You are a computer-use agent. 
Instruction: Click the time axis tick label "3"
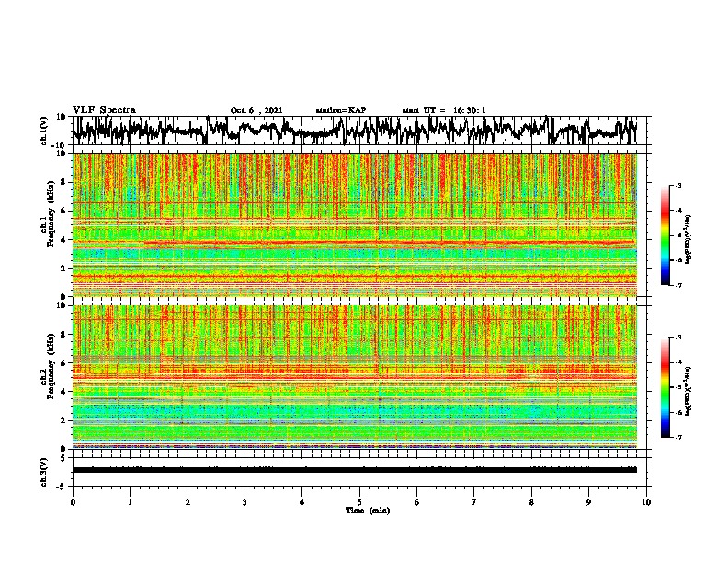245,502
